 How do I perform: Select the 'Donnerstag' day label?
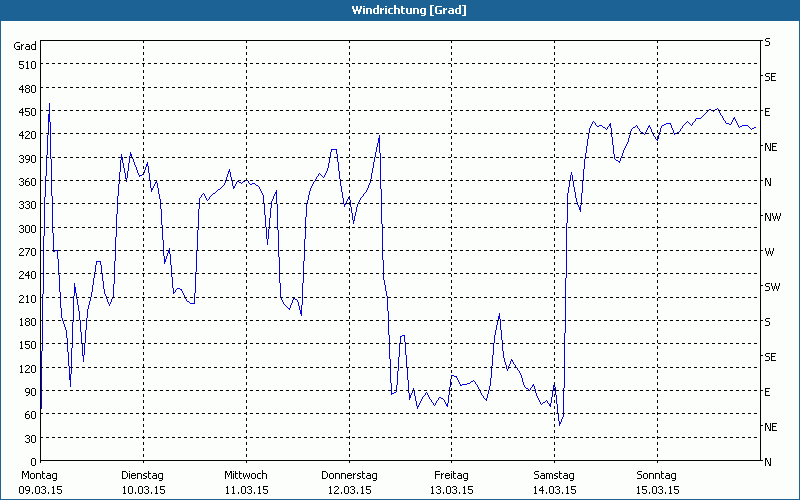[x=349, y=475]
